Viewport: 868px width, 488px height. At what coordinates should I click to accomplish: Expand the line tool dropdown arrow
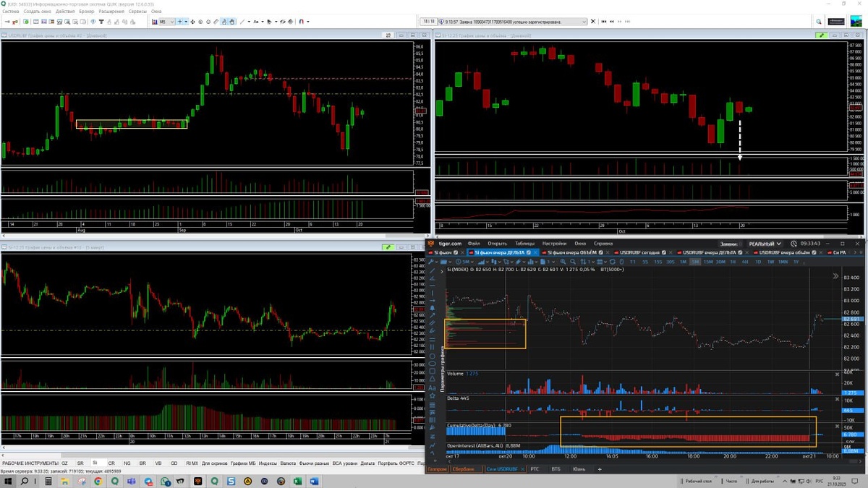[249, 22]
